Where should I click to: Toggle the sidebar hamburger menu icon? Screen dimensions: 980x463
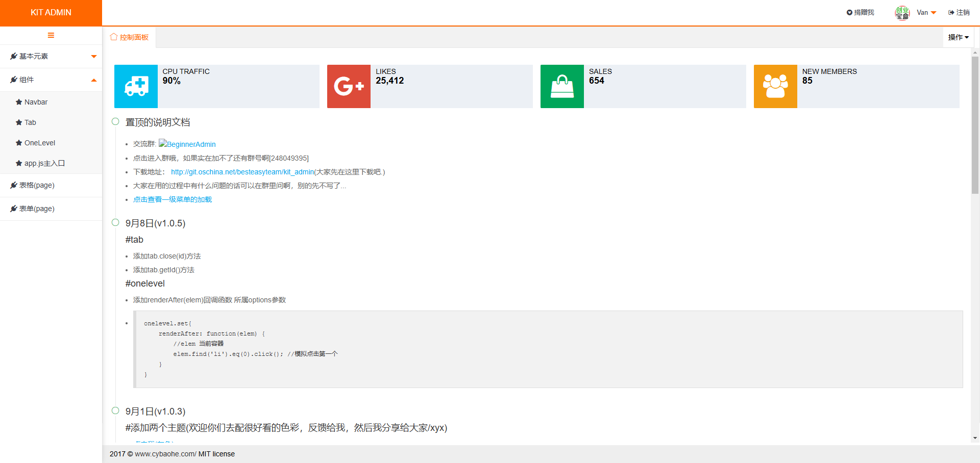(51, 35)
